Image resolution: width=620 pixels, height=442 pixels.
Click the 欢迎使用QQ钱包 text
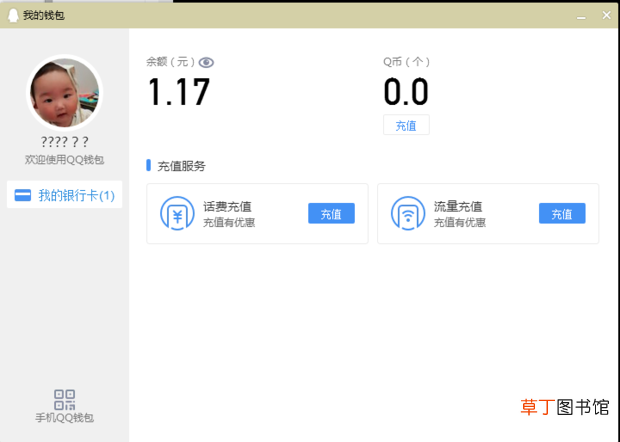64,160
